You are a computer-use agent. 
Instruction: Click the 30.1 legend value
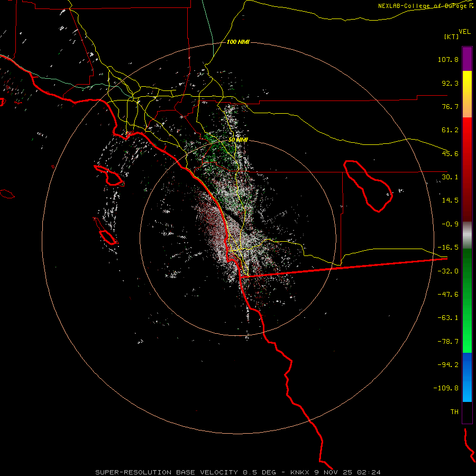(x=450, y=177)
